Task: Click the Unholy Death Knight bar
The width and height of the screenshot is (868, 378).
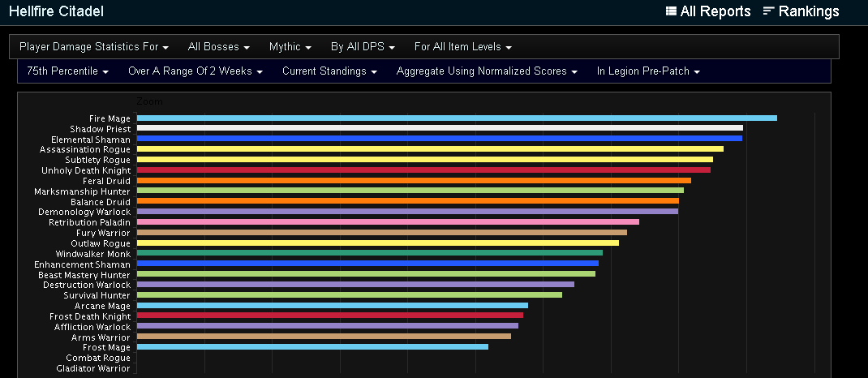Action: pos(423,170)
